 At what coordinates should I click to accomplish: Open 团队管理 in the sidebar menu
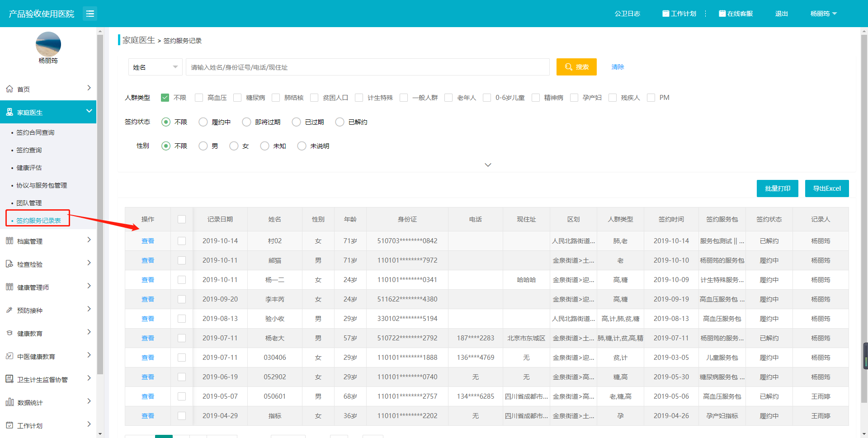29,203
